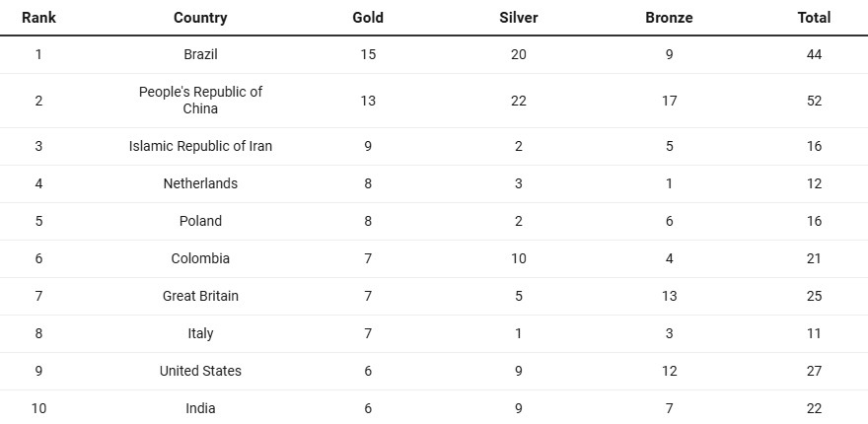Select the India country cell

coord(200,408)
